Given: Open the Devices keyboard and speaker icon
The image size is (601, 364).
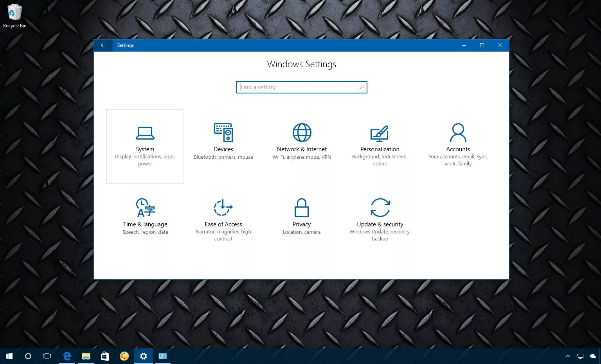Looking at the screenshot, I should click(x=223, y=133).
